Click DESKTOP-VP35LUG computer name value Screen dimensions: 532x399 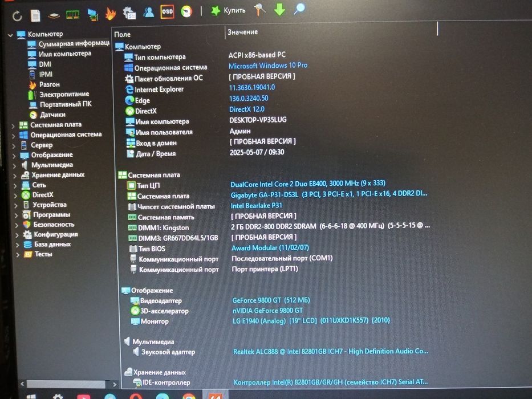pyautogui.click(x=258, y=120)
